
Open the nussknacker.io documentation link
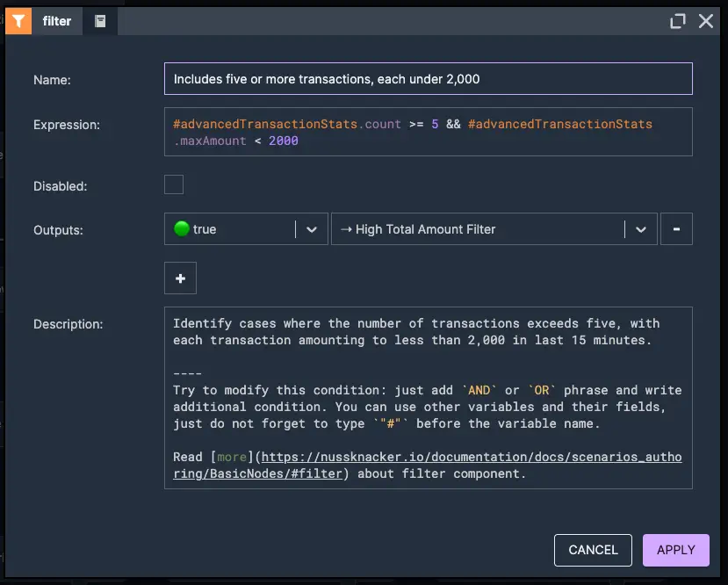(427, 466)
